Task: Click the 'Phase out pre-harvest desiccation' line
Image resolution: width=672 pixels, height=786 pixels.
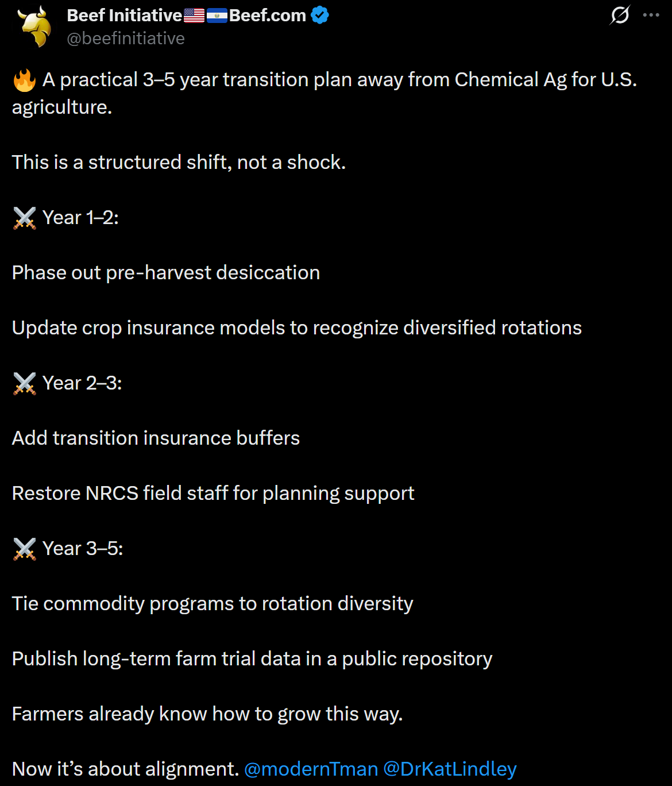Action: (x=166, y=273)
